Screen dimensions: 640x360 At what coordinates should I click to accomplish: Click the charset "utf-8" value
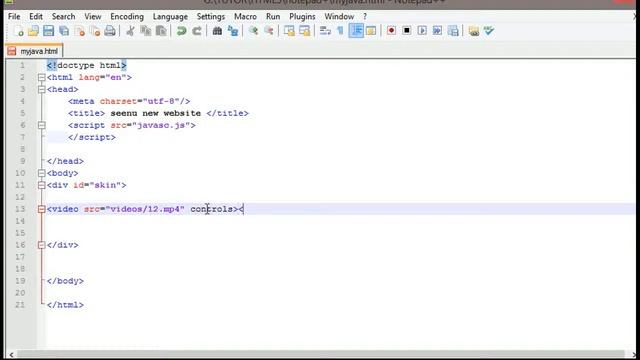161,101
